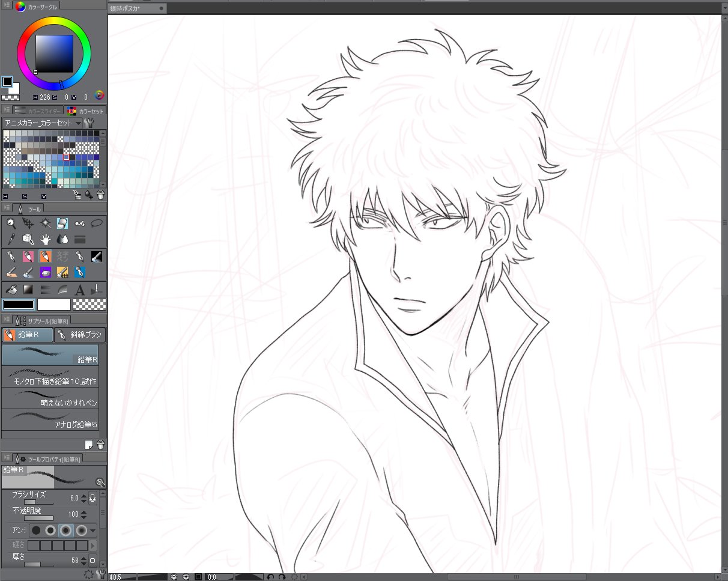Select the Move layer tool
Viewport: 728px width, 581px height.
(28, 224)
